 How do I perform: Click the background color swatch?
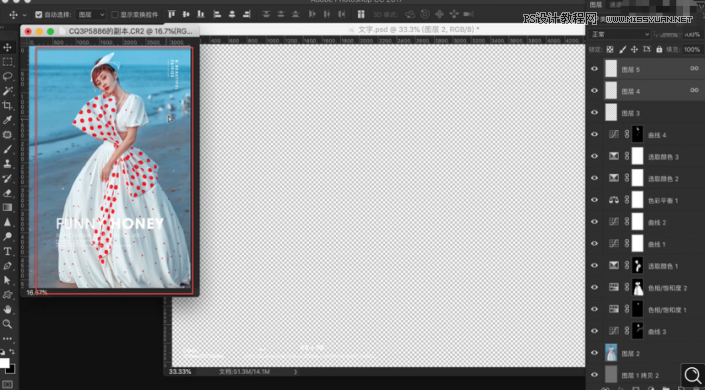coord(11,370)
